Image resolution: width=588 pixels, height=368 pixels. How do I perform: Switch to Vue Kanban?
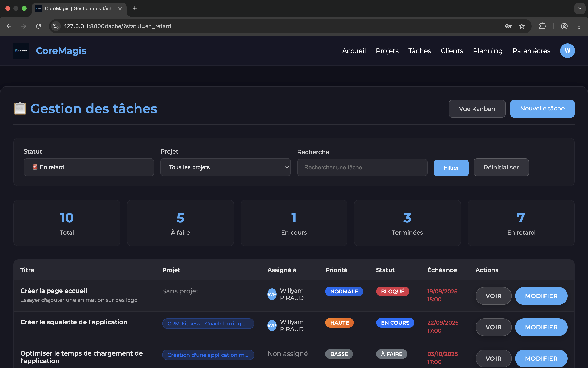pos(477,109)
